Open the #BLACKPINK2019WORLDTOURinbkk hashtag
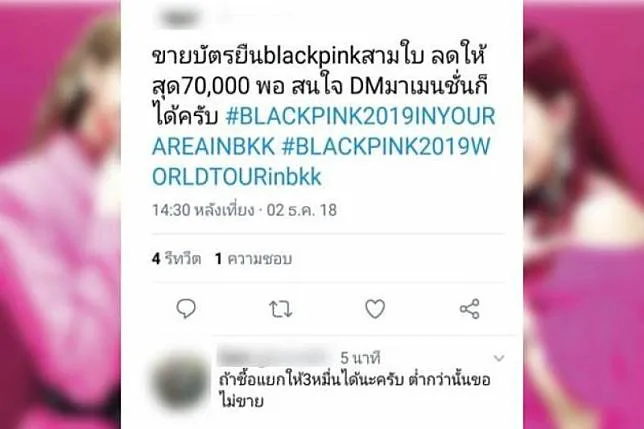The image size is (644, 429). tap(321, 162)
